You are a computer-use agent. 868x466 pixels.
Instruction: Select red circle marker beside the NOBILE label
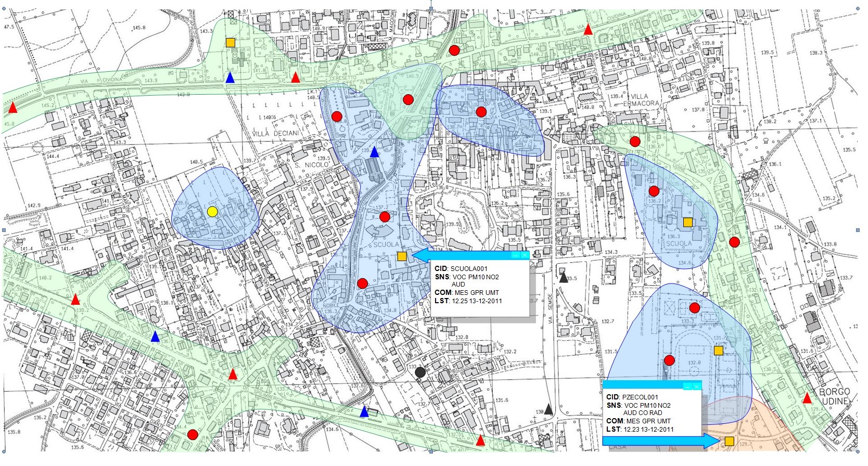click(x=363, y=283)
